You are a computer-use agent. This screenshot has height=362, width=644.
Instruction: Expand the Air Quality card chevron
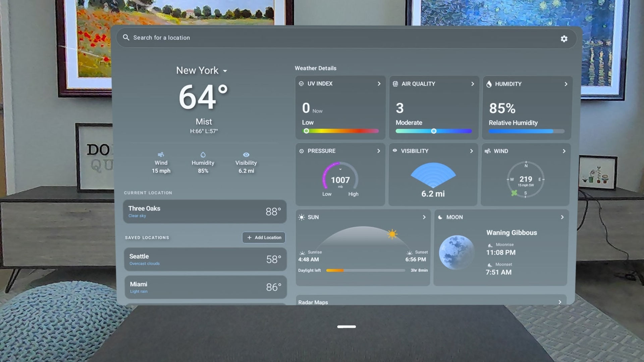coord(473,84)
